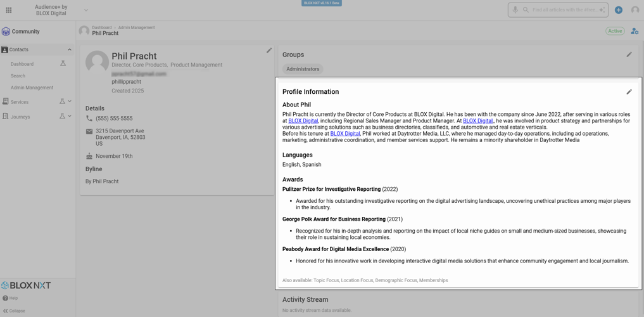Go to Dashboard breadcrumb
The height and width of the screenshot is (317, 644).
(102, 27)
